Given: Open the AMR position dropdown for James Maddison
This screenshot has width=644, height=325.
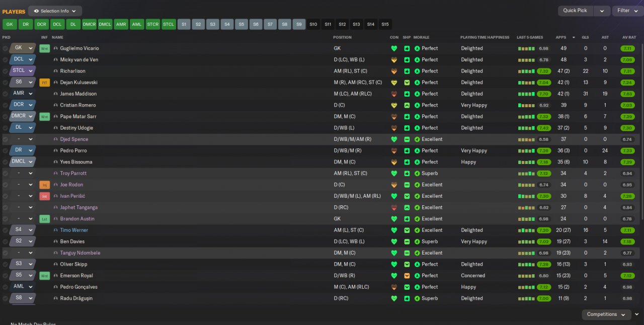Looking at the screenshot, I should [x=23, y=94].
